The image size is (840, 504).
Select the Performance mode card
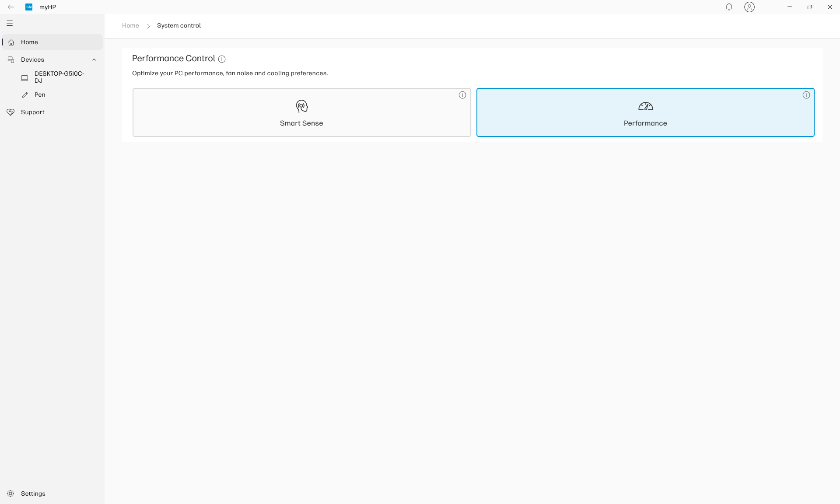[x=645, y=113]
